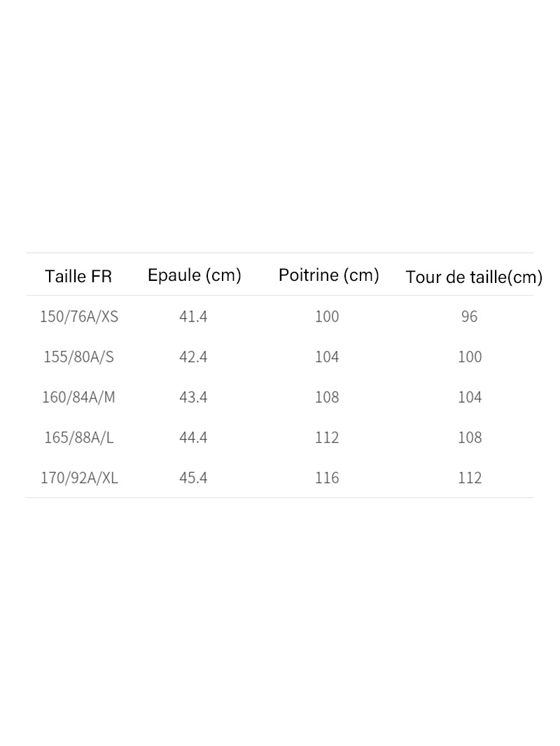
Task: Click the Tour de taille value 100 for S
Action: pyautogui.click(x=470, y=357)
